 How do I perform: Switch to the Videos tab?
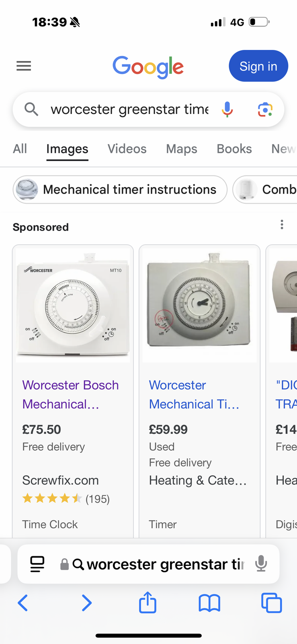click(127, 149)
